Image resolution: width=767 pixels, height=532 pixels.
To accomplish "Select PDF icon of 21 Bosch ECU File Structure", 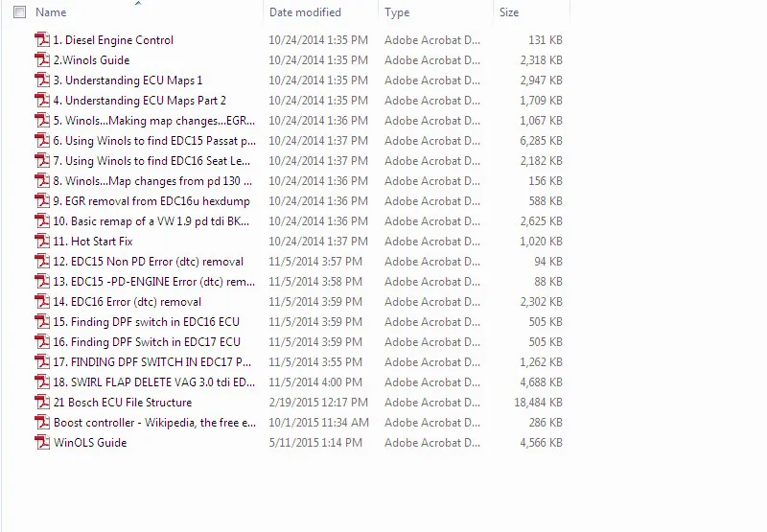I will pos(42,403).
